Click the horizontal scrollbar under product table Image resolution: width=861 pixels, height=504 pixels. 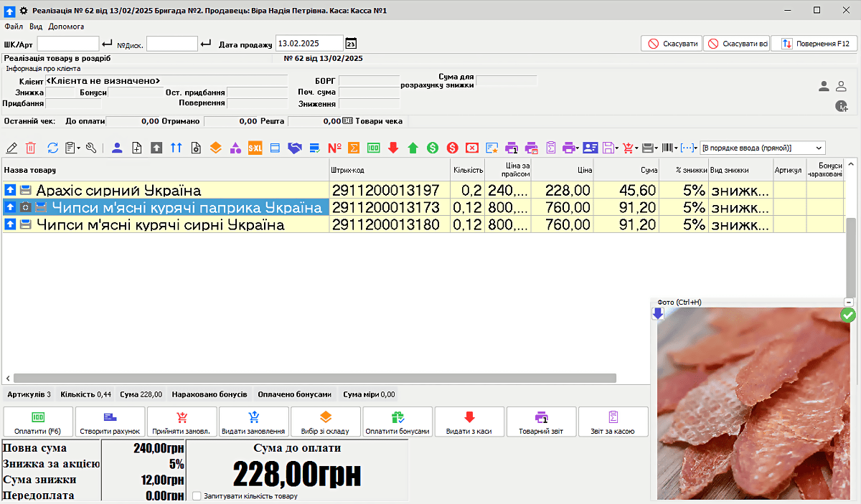coord(314,378)
